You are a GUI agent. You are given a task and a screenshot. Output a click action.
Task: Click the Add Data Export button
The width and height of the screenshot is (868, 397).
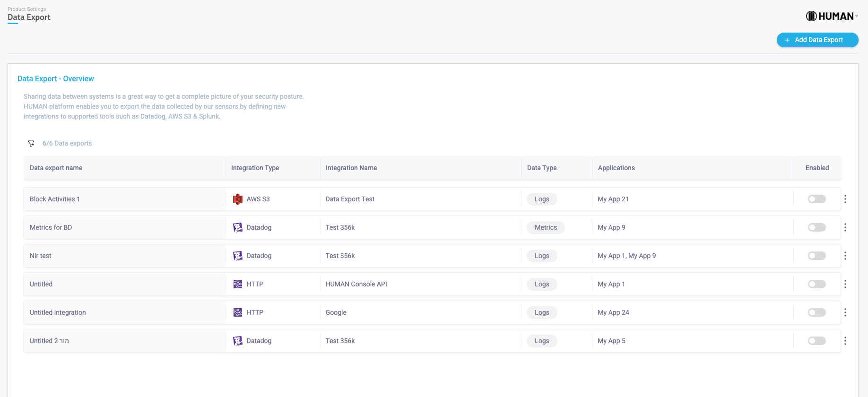tap(817, 40)
